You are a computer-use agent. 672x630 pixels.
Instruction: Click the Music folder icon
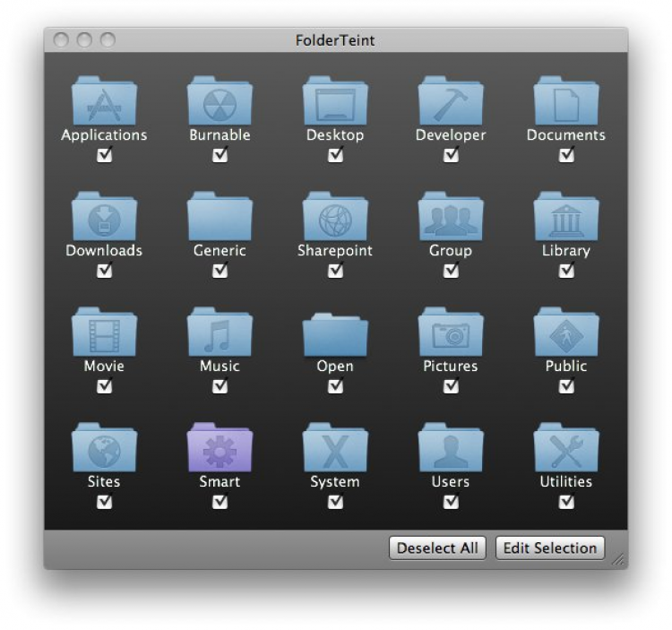click(220, 332)
